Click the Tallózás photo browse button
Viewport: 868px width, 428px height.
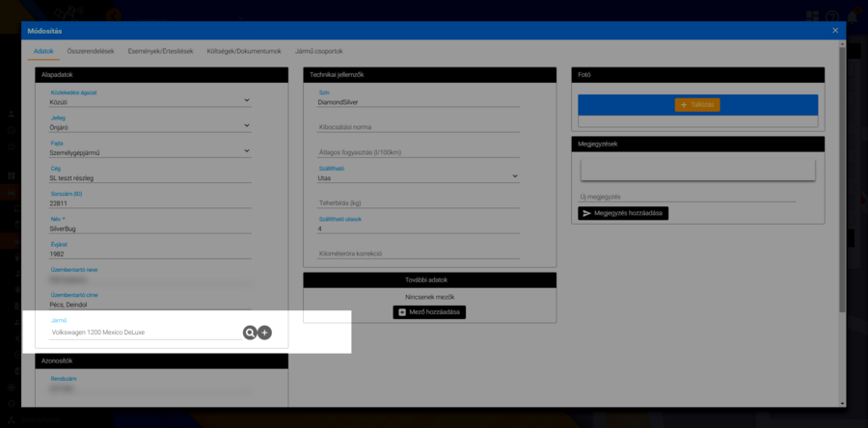pos(697,104)
